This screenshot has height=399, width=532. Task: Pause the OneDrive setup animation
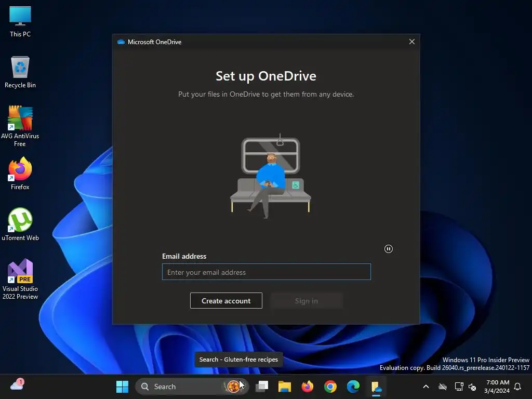pyautogui.click(x=389, y=249)
